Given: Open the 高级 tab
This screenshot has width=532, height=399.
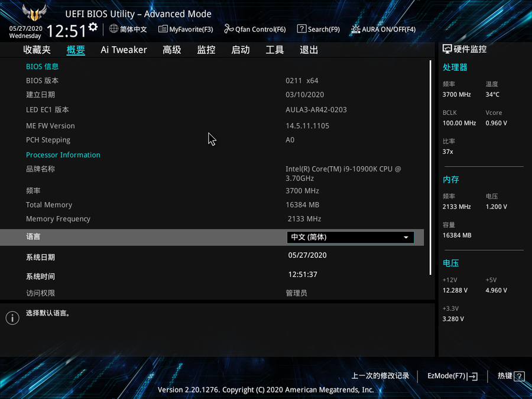Looking at the screenshot, I should point(172,50).
